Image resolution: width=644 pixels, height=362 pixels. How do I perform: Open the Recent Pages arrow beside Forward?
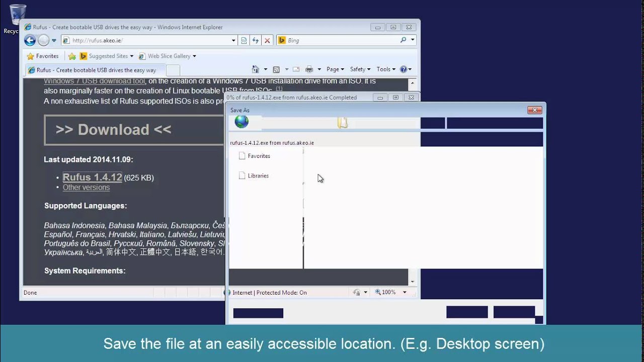(x=54, y=41)
